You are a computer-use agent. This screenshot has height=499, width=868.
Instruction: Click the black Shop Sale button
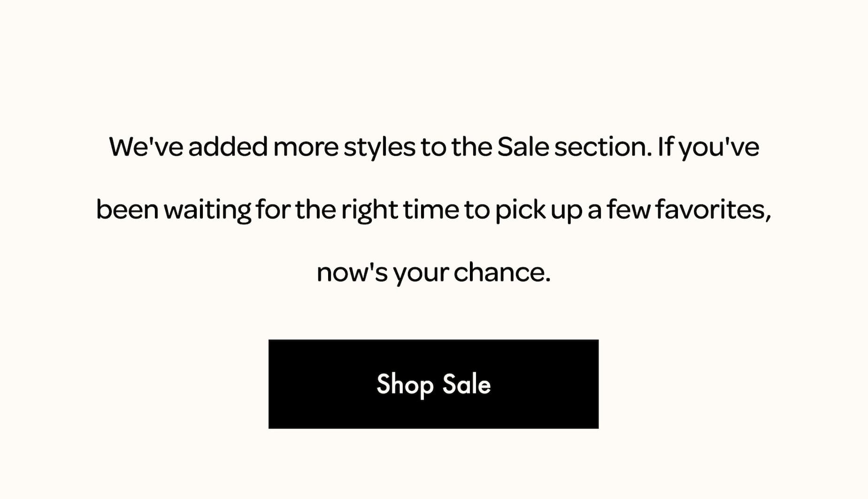coord(433,384)
